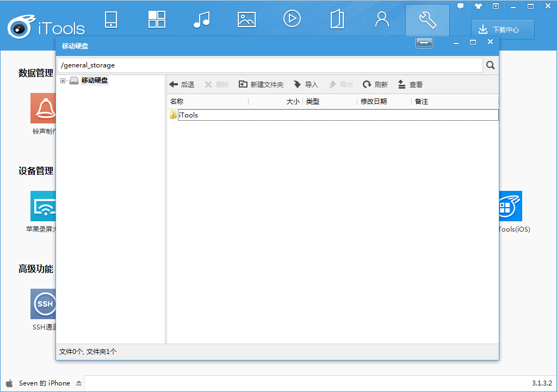The height and width of the screenshot is (392, 557).
Task: Minimize the 移动硬盘 dialog
Action: (456, 42)
